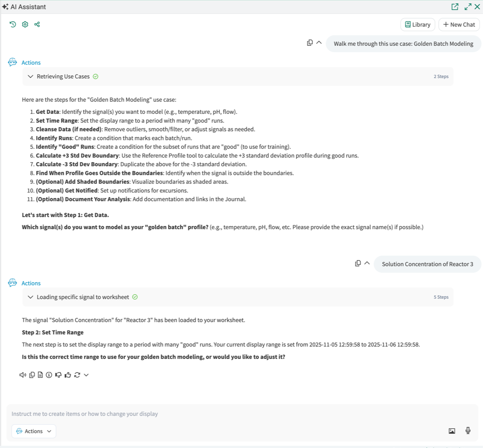This screenshot has height=448, width=483.
Task: Show response info with the info icon
Action: 49,375
